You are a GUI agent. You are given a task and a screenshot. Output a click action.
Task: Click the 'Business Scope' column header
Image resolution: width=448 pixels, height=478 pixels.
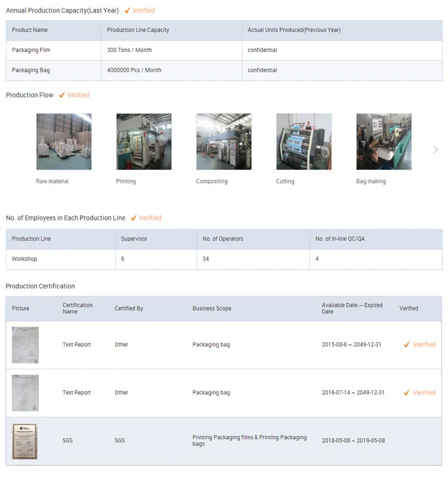(x=212, y=308)
